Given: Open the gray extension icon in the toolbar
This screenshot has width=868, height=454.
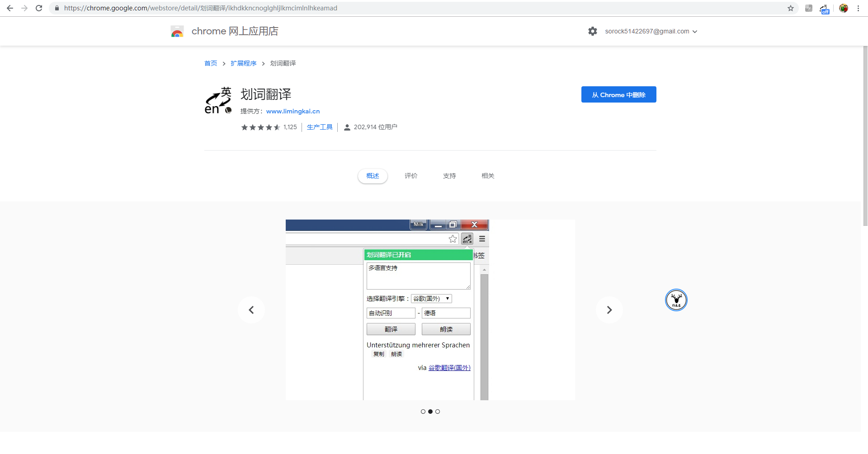Looking at the screenshot, I should [x=809, y=8].
